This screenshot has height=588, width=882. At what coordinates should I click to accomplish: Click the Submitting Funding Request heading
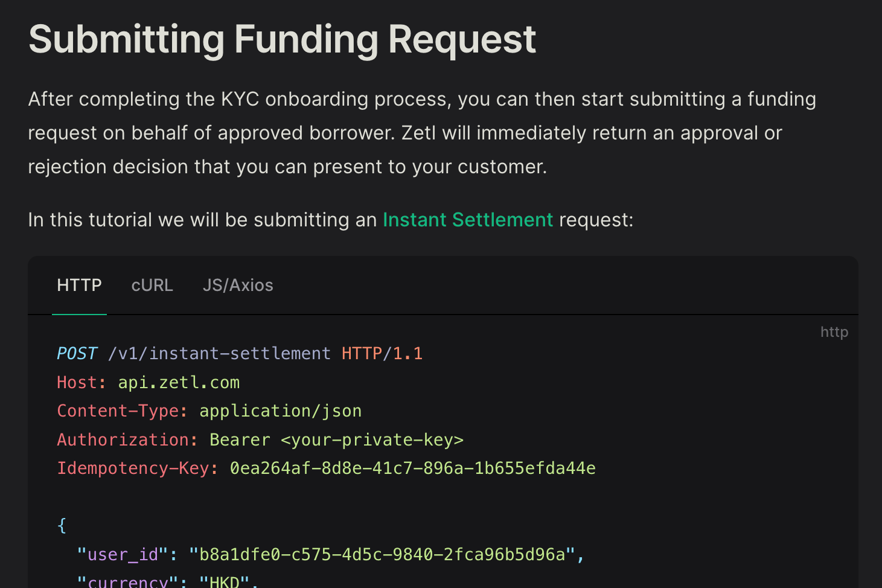[282, 40]
